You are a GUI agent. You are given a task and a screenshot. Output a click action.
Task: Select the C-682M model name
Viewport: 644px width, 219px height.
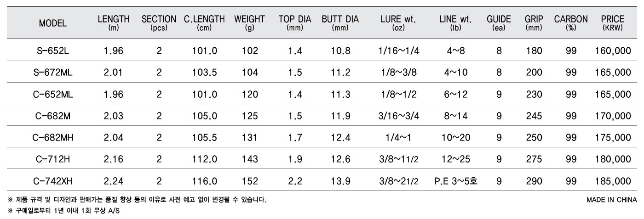click(x=53, y=116)
